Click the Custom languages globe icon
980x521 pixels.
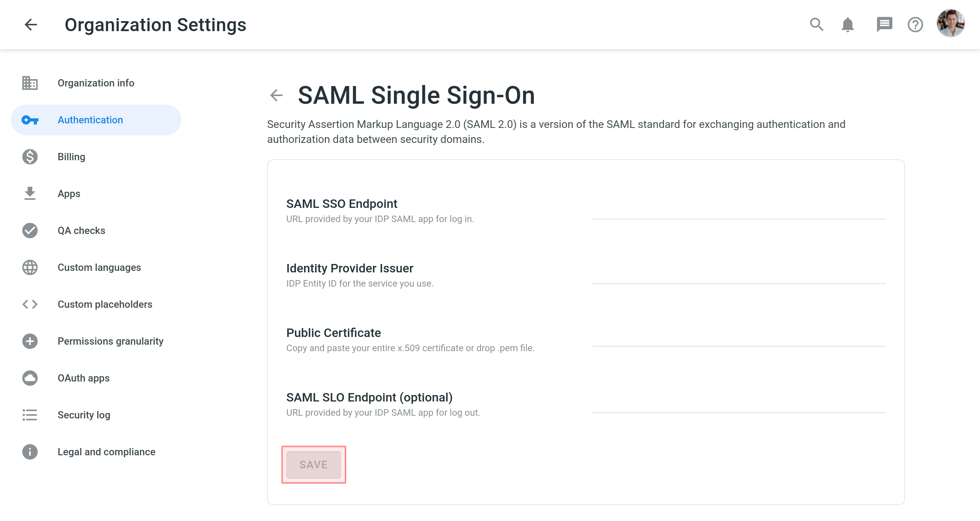(30, 267)
